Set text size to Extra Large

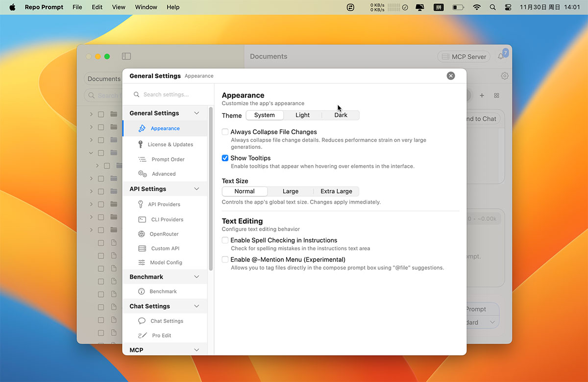coord(336,191)
